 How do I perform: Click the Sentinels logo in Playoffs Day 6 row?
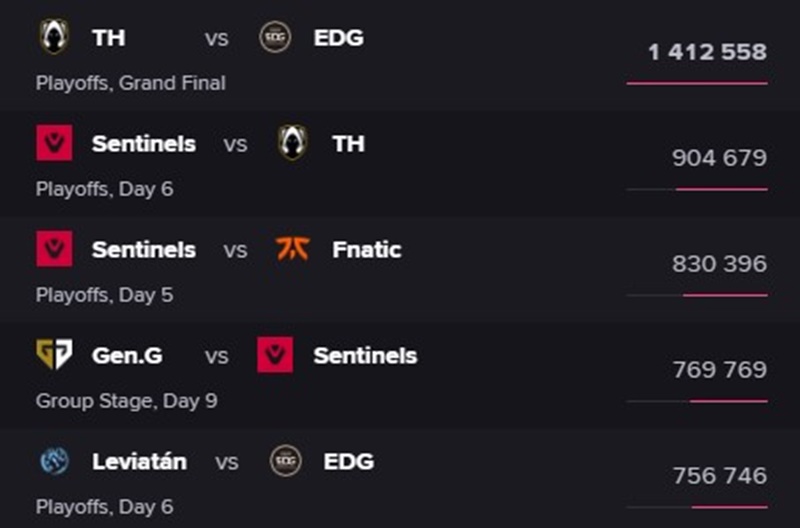pos(54,143)
